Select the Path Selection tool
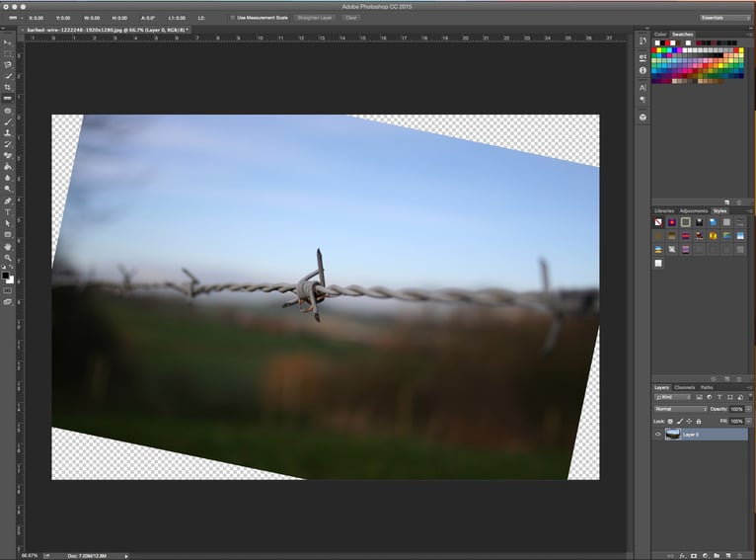 point(8,223)
